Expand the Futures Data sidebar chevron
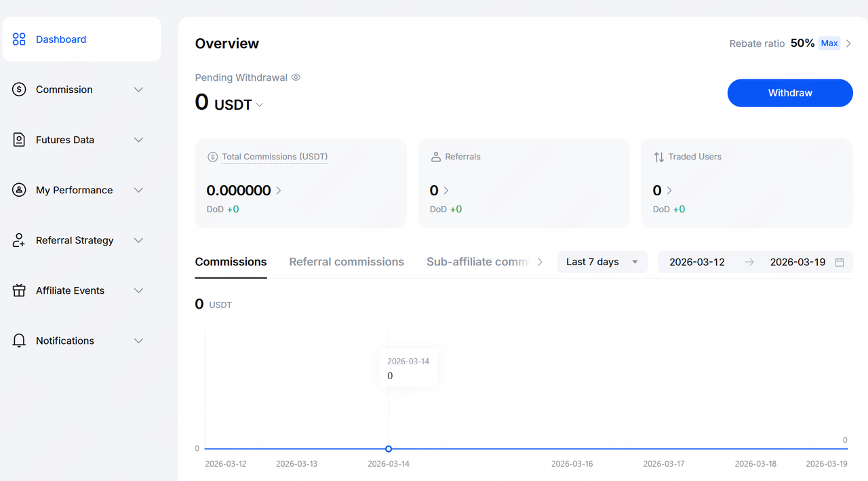 click(x=138, y=140)
